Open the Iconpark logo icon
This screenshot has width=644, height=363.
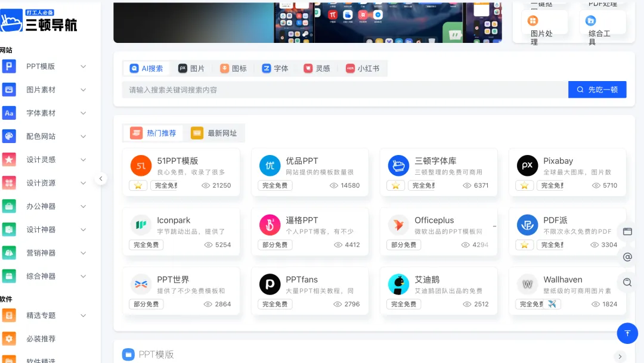point(141,225)
